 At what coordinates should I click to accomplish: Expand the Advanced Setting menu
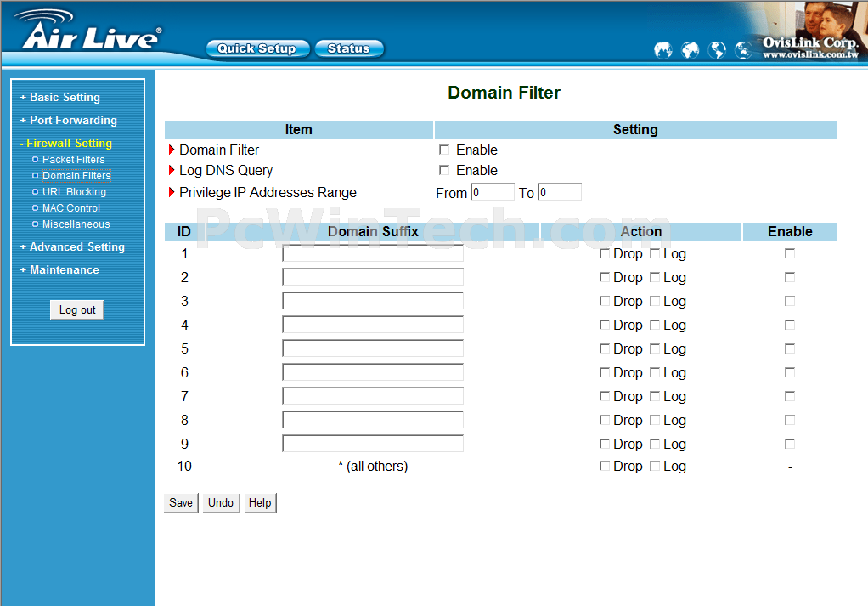(72, 247)
